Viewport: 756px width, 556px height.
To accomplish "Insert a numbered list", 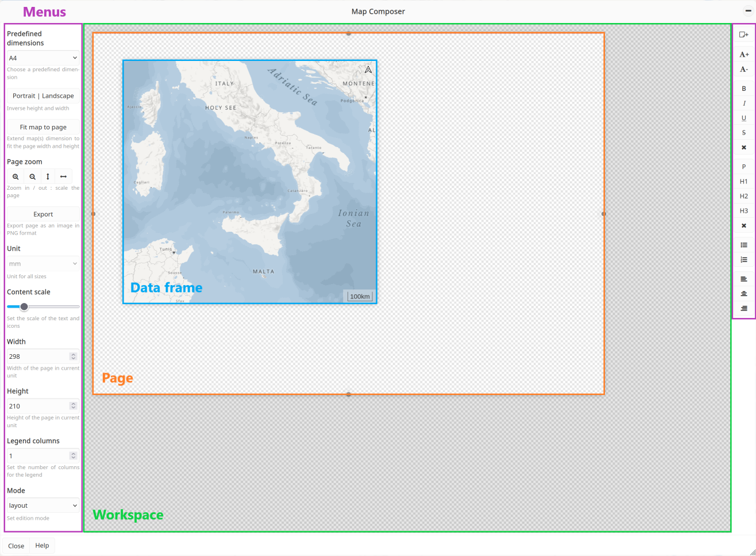I will [x=743, y=259].
